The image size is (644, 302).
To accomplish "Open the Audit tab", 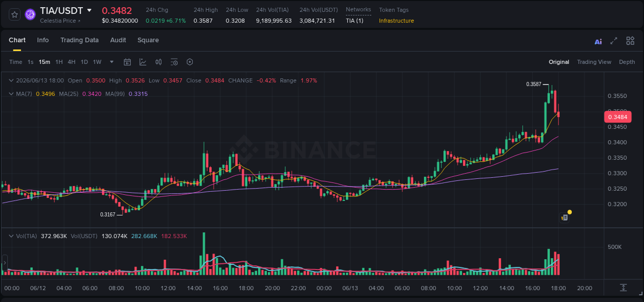I will pyautogui.click(x=118, y=40).
